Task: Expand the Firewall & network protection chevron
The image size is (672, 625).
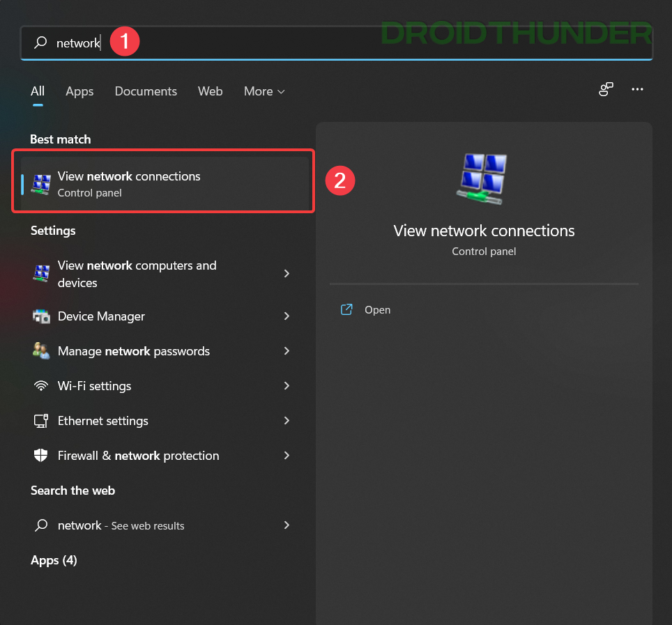Action: (287, 456)
